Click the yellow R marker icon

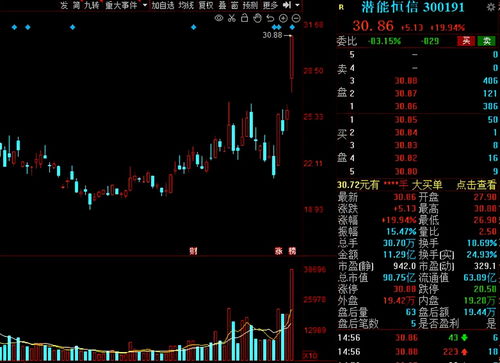(341, 7)
